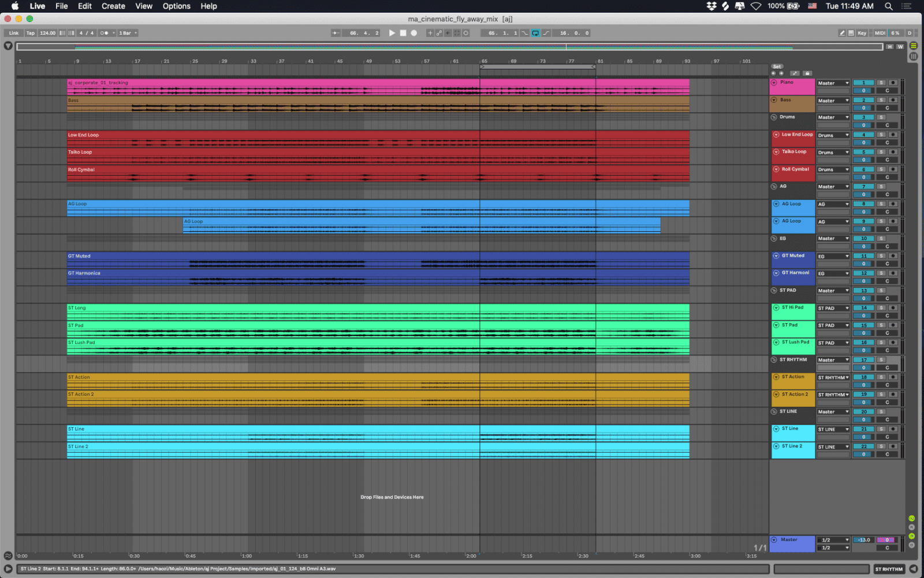This screenshot has width=924, height=578.
Task: Open the Create menu
Action: (x=113, y=6)
